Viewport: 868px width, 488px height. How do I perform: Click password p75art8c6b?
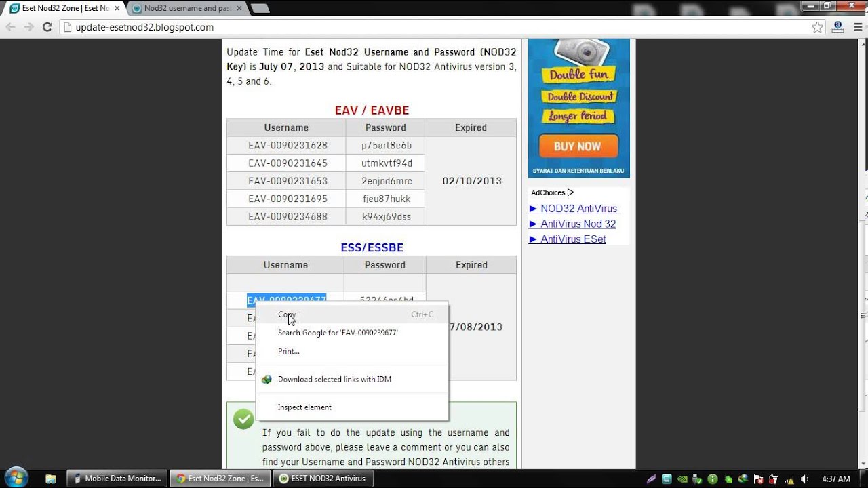pyautogui.click(x=387, y=146)
